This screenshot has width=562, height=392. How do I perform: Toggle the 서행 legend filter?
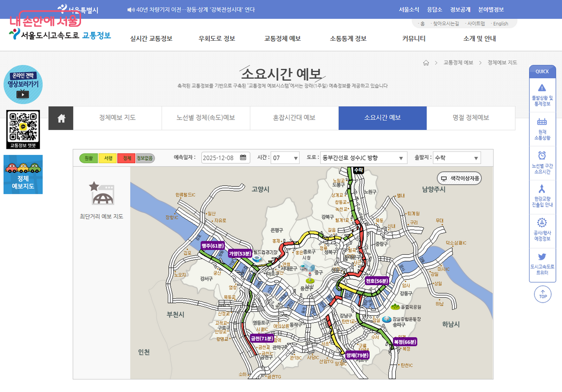(x=109, y=158)
